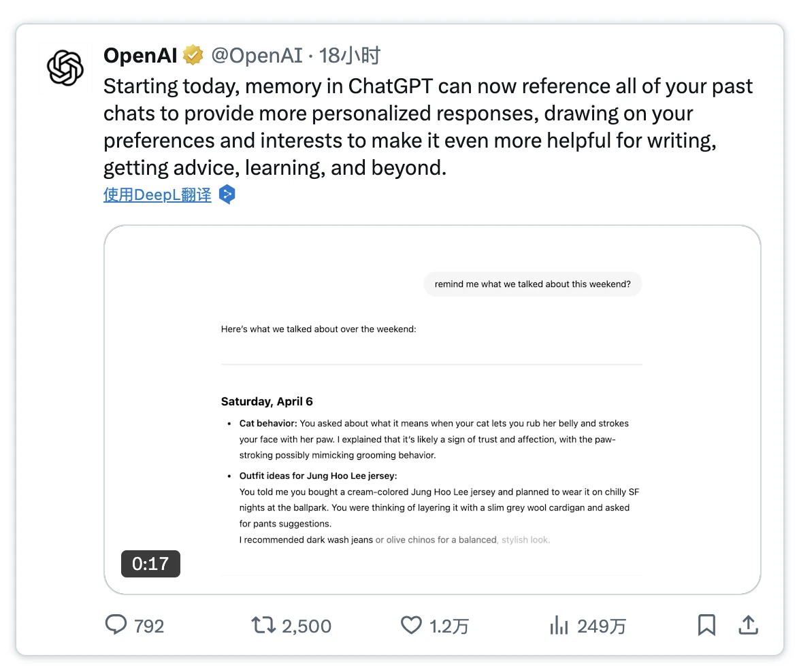Click the 249万 views count
Viewport: 799px width, 672px height.
(x=602, y=626)
